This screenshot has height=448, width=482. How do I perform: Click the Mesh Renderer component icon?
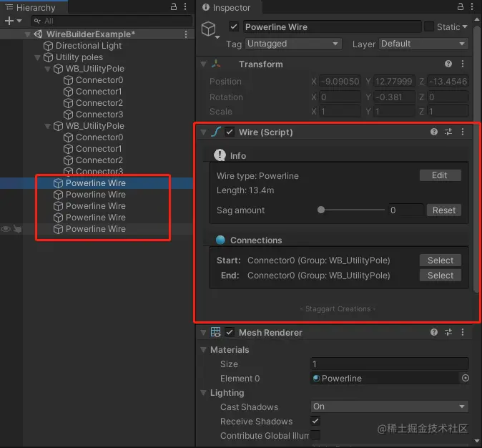(215, 332)
